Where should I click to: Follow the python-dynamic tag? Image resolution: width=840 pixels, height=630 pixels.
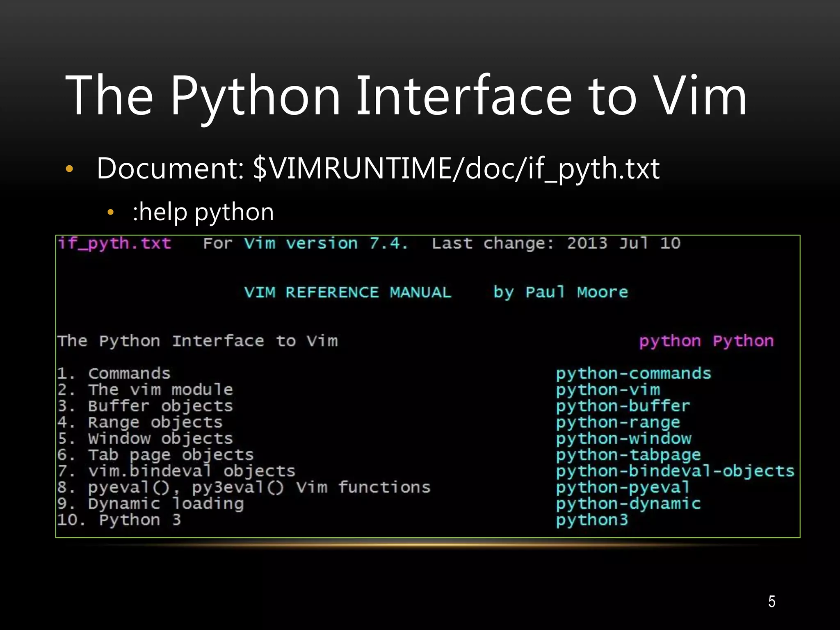click(x=628, y=504)
